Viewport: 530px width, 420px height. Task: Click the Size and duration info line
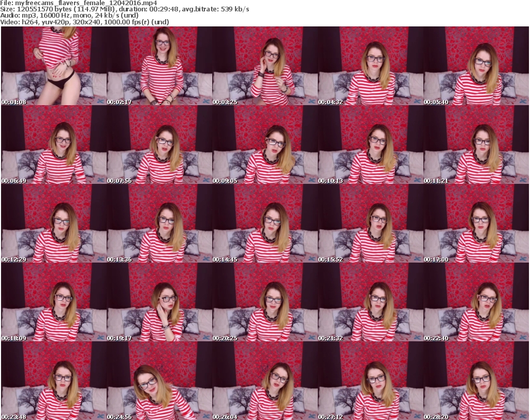tap(125, 9)
